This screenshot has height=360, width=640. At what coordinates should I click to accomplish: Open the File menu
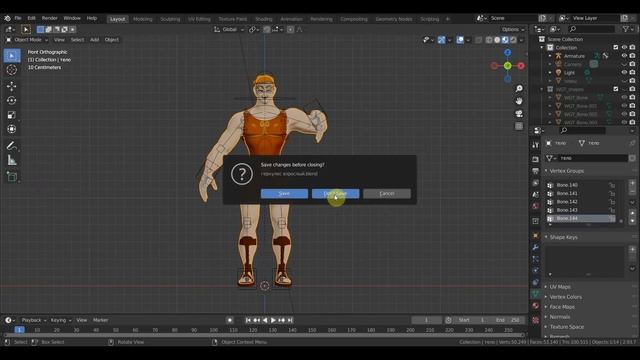pos(18,18)
